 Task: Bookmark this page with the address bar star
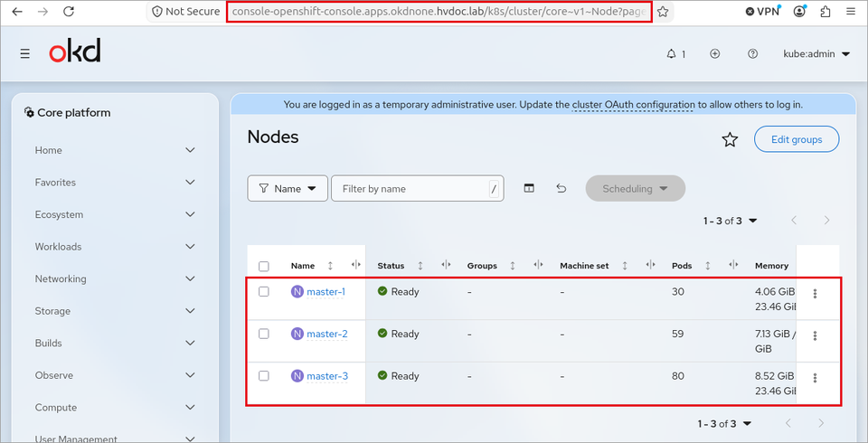[663, 12]
